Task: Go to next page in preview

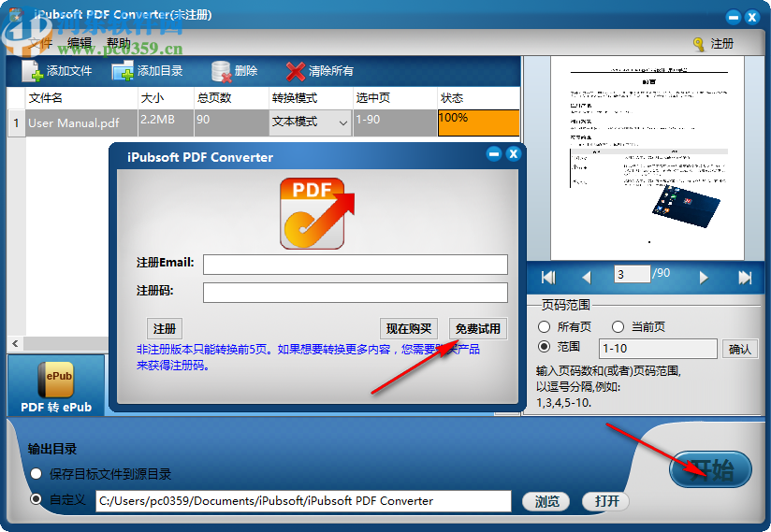Action: (704, 278)
